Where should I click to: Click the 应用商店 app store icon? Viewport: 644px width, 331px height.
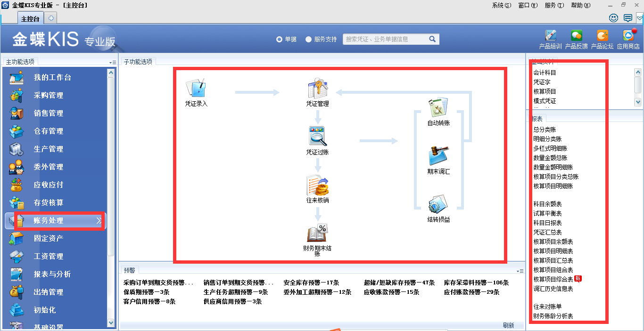628,36
